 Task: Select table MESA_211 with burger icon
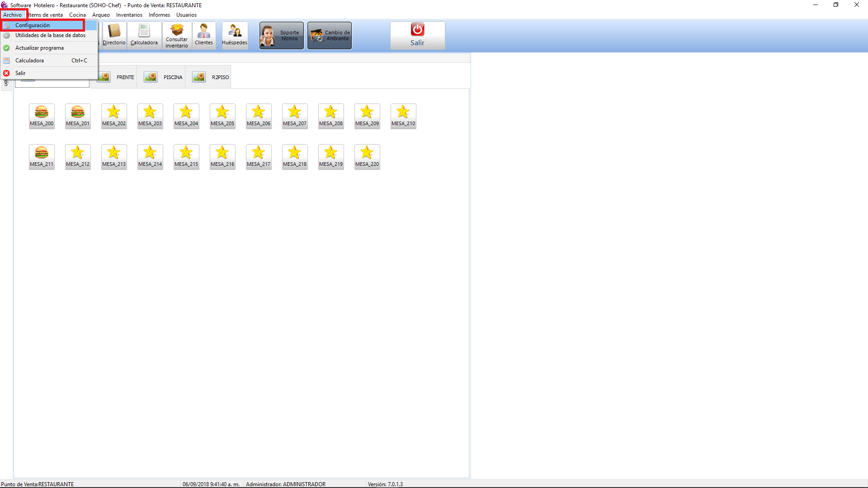tap(42, 157)
